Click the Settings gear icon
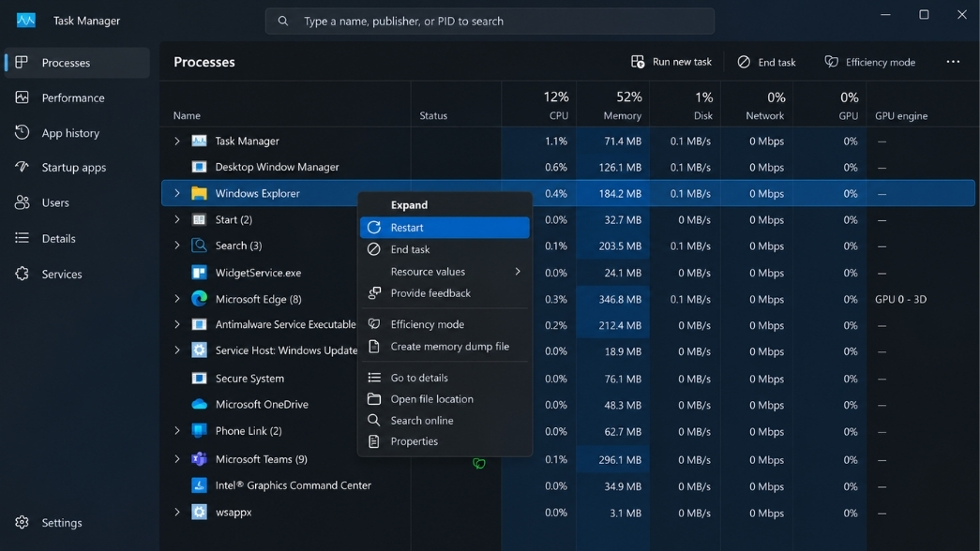Viewport: 980px width, 551px height. tap(22, 522)
